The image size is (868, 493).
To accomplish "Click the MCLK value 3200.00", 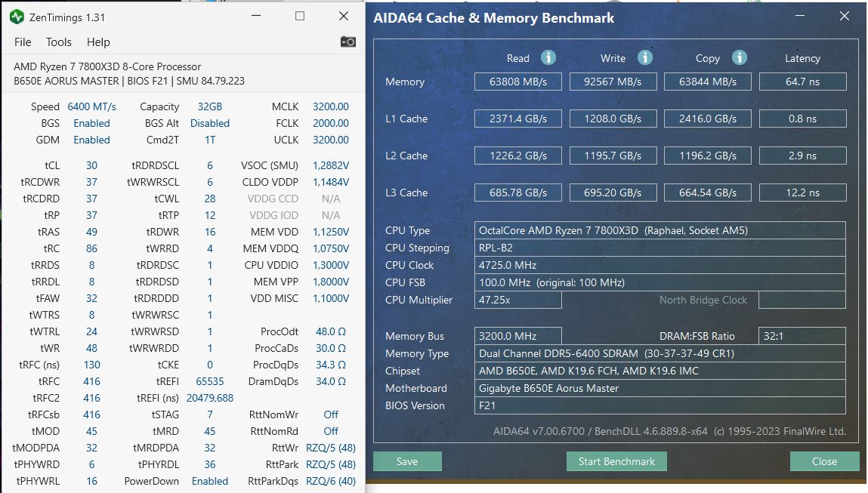I will (330, 106).
